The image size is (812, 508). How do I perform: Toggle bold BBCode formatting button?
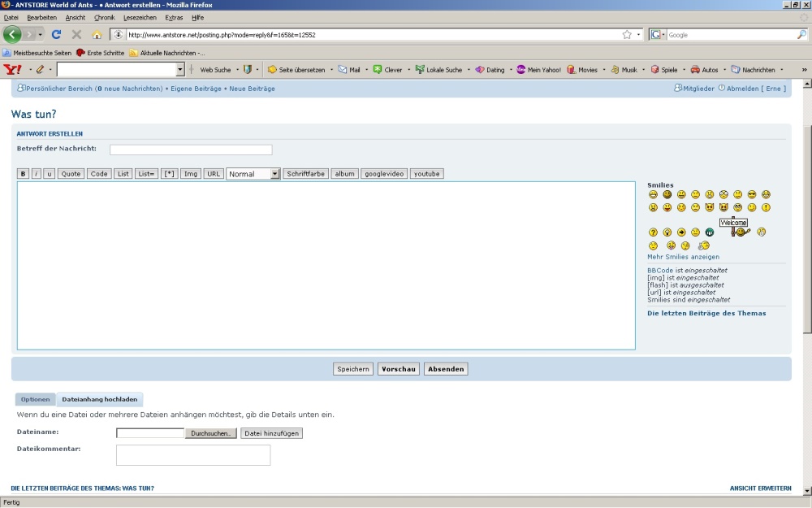[x=23, y=174]
